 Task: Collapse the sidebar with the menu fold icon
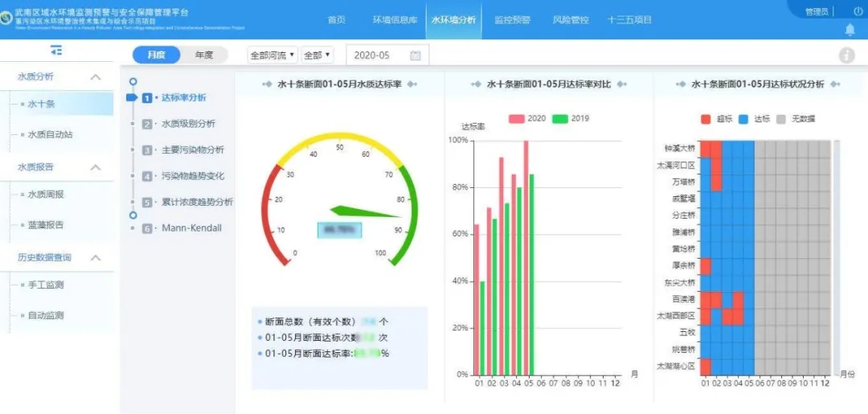coord(55,51)
